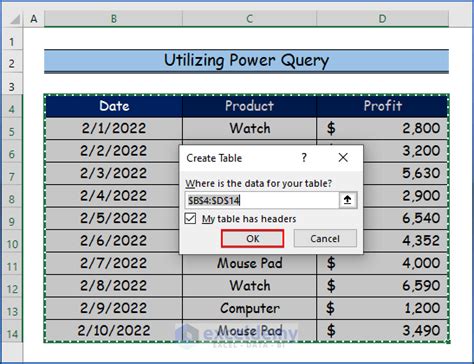
Task: Select column C header
Action: coord(249,19)
